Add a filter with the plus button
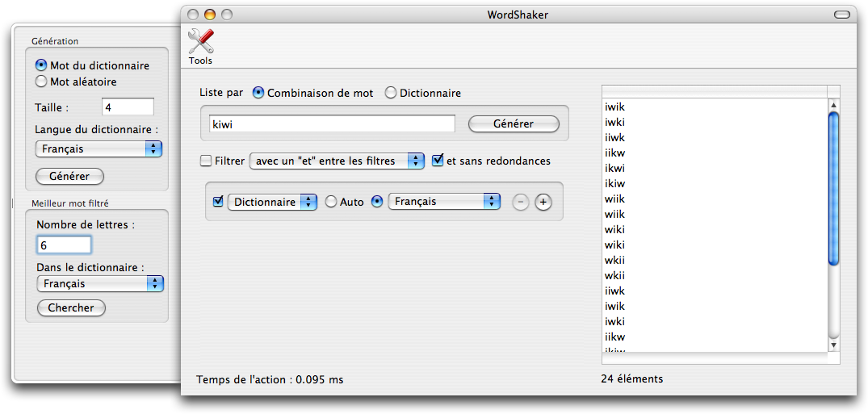Viewport: 868px width, 414px height. click(x=543, y=202)
